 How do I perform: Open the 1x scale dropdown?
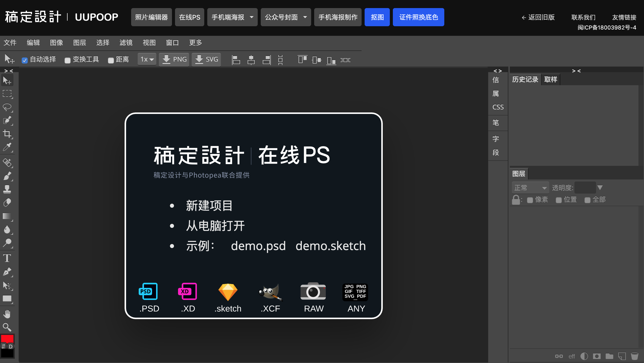pos(147,59)
